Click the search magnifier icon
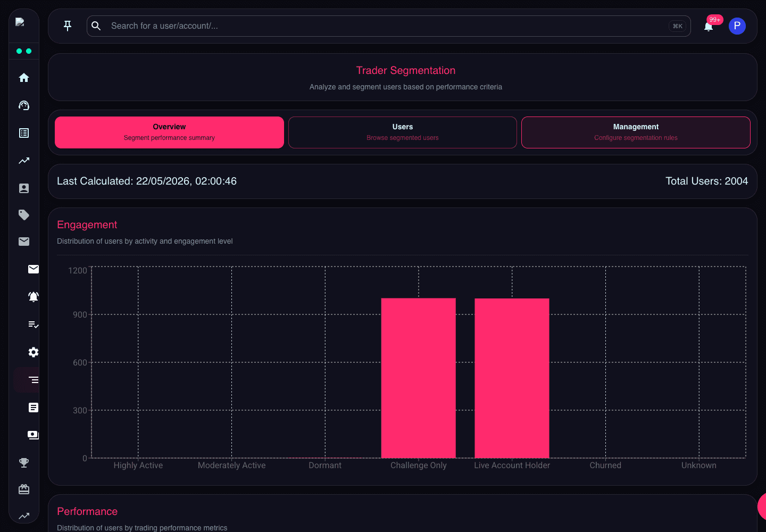 pos(96,26)
